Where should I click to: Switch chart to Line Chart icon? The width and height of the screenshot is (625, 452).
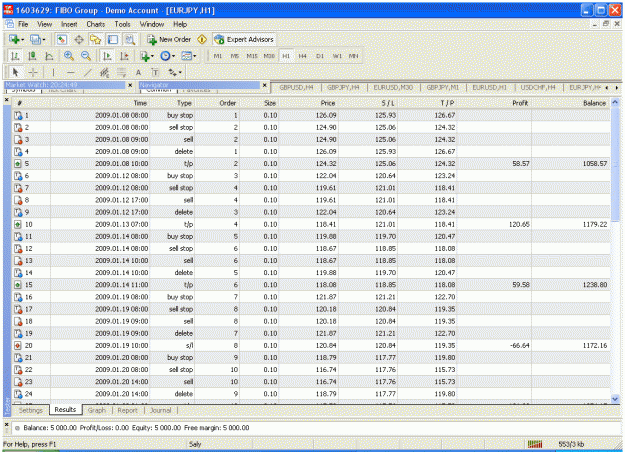coord(49,56)
